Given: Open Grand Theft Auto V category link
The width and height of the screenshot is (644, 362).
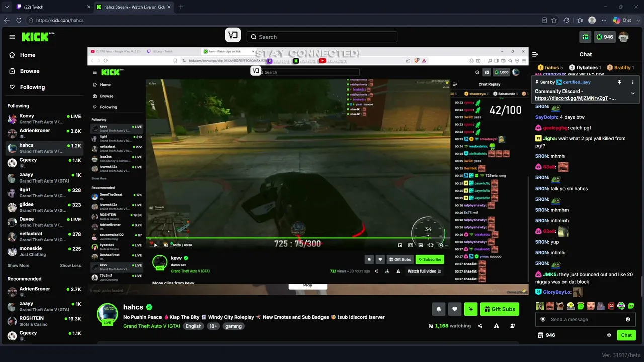Looking at the screenshot, I should tap(151, 326).
